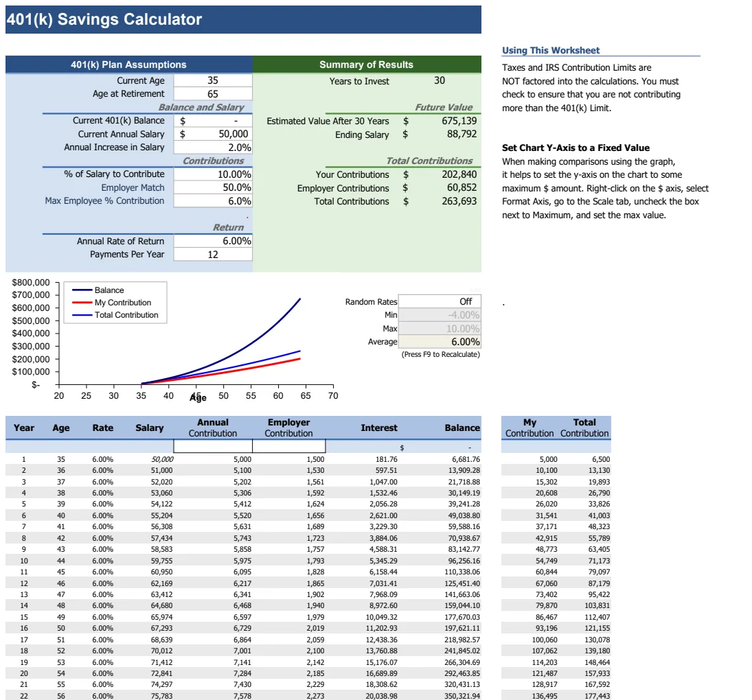Select total contribution 103,831 in year 14
This screenshot has height=700, width=752.
pyautogui.click(x=597, y=605)
